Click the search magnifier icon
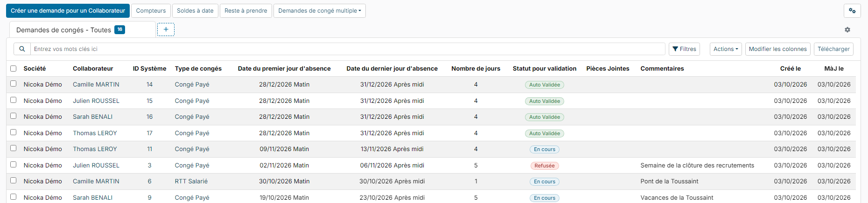 click(22, 49)
